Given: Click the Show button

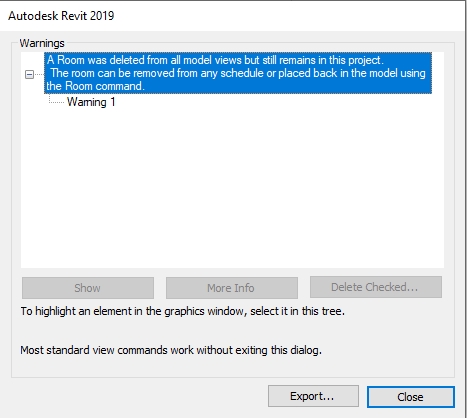Looking at the screenshot, I should 88,288.
